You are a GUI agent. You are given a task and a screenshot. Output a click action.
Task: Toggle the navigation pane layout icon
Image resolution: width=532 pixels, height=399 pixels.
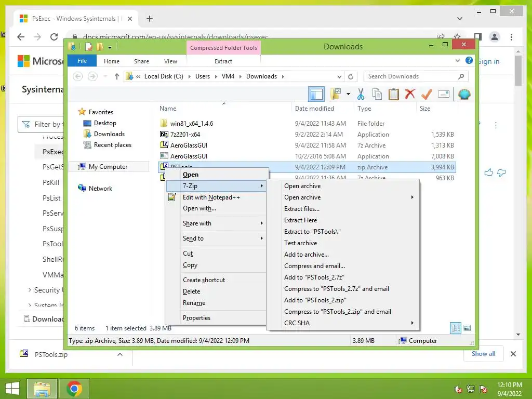click(x=316, y=94)
